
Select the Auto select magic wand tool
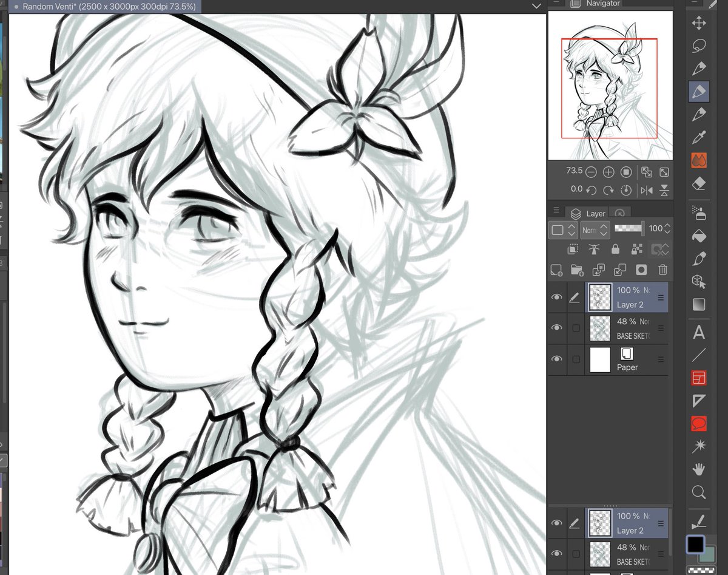(x=699, y=447)
